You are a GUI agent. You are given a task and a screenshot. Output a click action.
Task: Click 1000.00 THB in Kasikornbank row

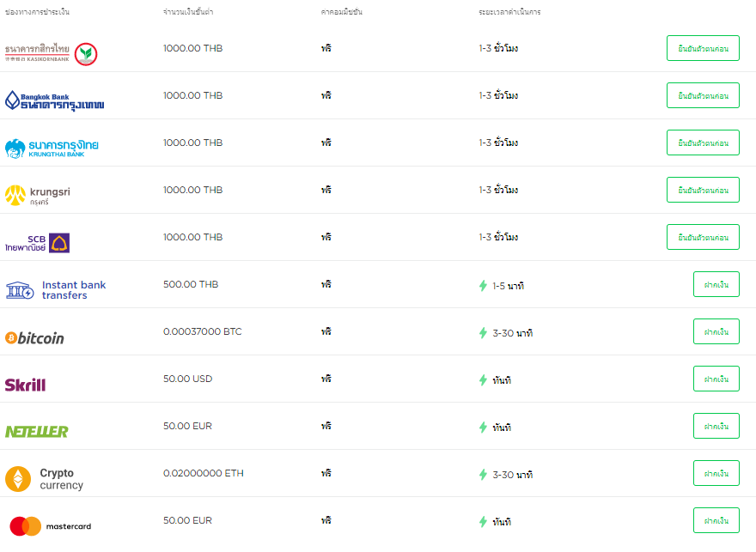pos(192,48)
